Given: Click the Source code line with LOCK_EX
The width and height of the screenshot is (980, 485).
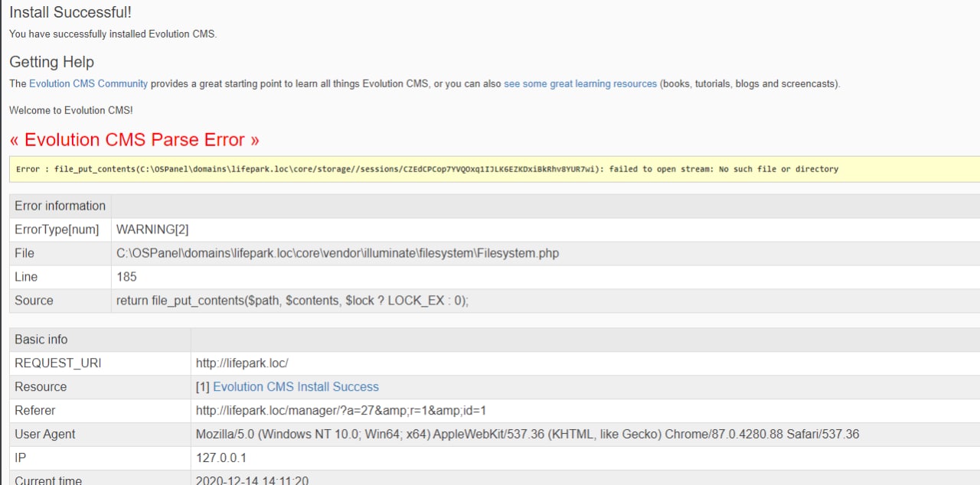Looking at the screenshot, I should [292, 301].
